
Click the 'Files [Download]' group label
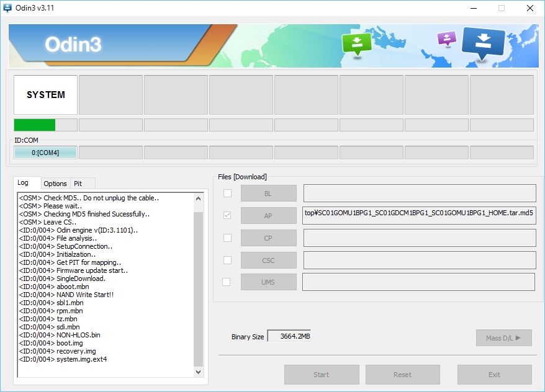coord(242,177)
